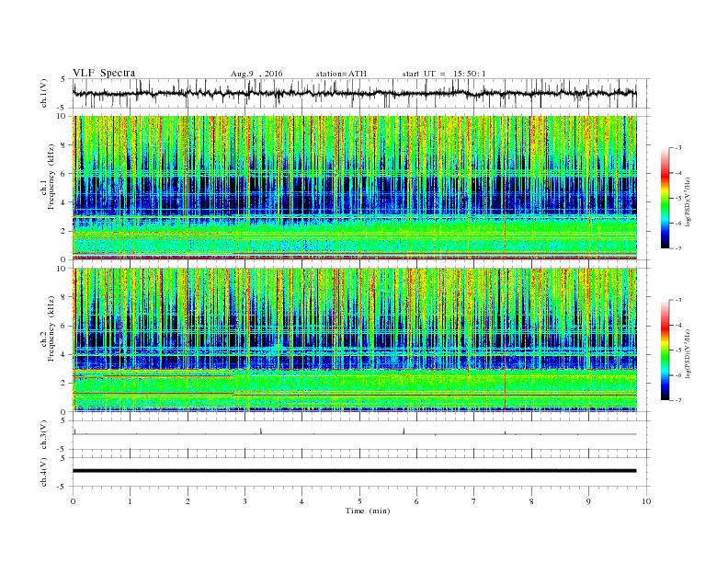The image size is (728, 563).
Task: Select the "ch.3(V)" axis label
Action: pyautogui.click(x=43, y=435)
